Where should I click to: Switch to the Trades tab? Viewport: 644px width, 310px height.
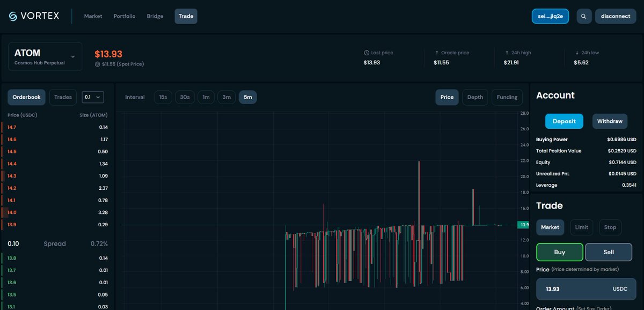click(x=63, y=97)
